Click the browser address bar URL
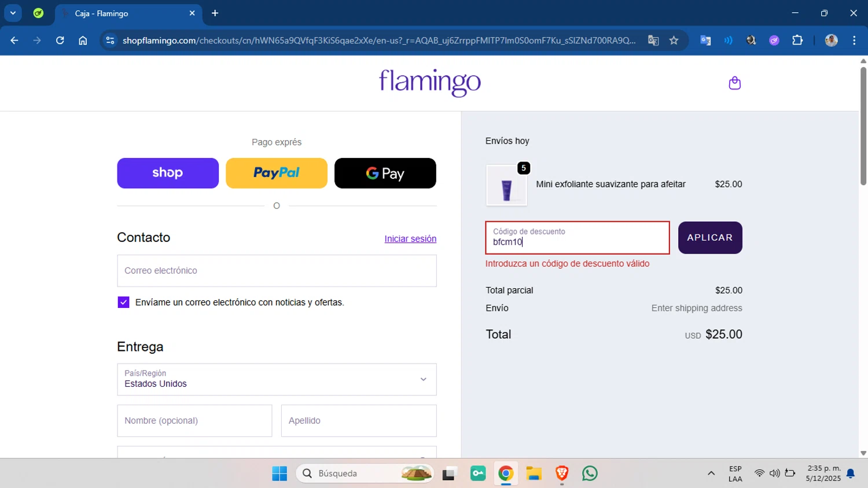The height and width of the screenshot is (488, 868). click(x=379, y=41)
